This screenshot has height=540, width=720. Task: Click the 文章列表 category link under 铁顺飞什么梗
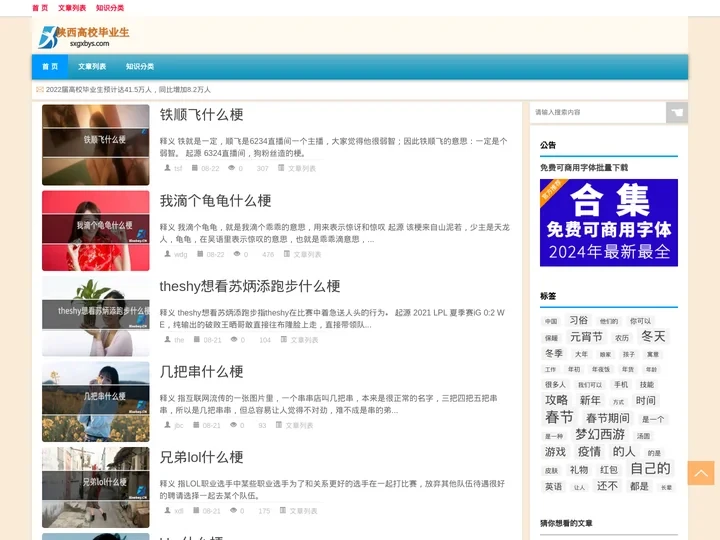click(x=302, y=169)
